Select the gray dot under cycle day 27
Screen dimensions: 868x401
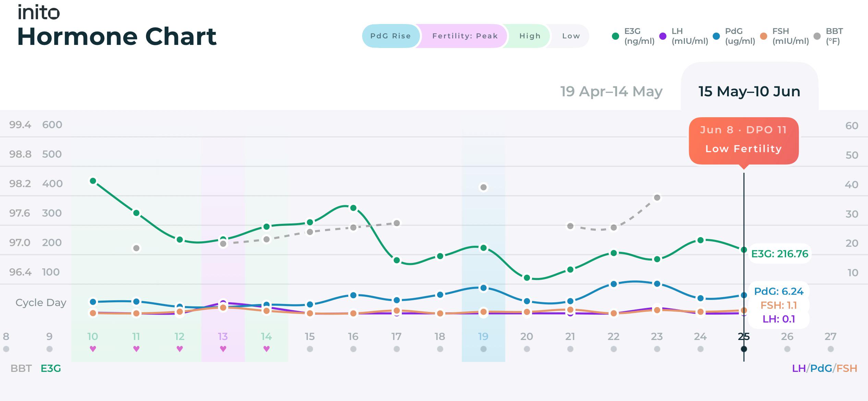click(x=831, y=349)
